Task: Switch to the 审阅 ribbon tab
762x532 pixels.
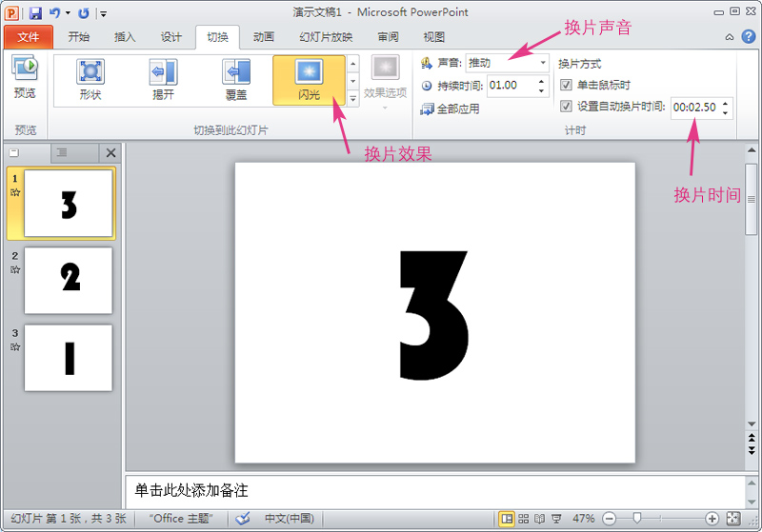Action: tap(388, 37)
